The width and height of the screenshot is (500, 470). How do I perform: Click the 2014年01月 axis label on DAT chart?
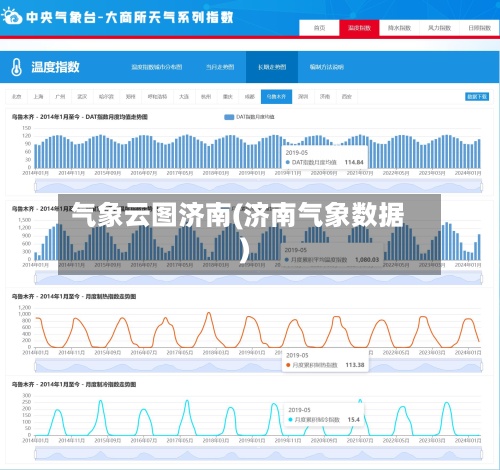click(x=35, y=173)
